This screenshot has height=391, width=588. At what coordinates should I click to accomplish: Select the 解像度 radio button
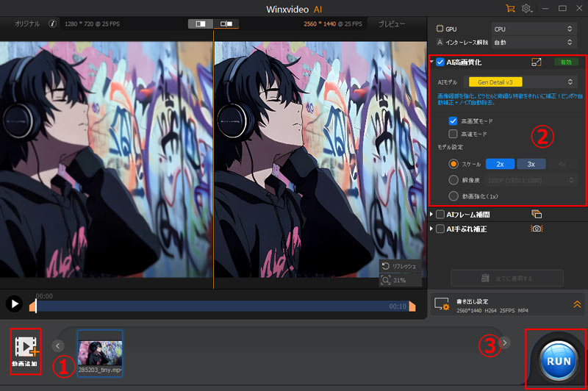point(453,180)
